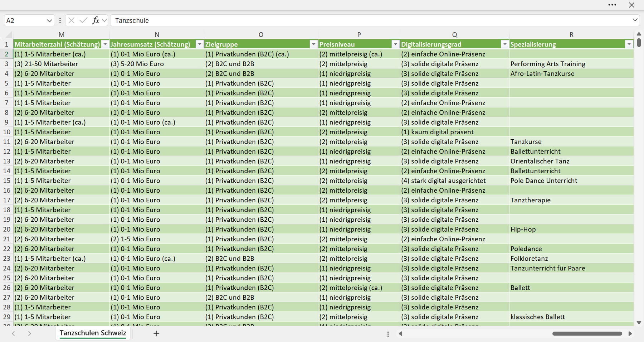Open filter dropdown for Digitalisierungsgrad
The width and height of the screenshot is (644, 342).
click(504, 44)
